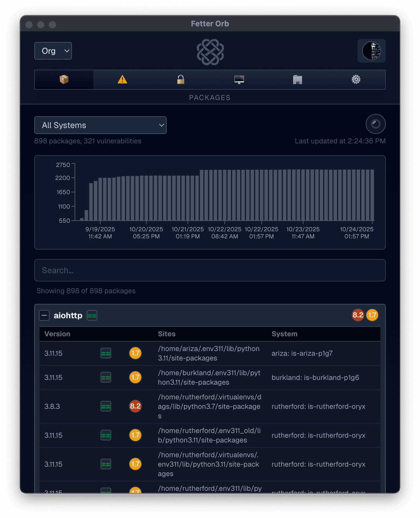Click the user avatar profile button

coord(371,51)
